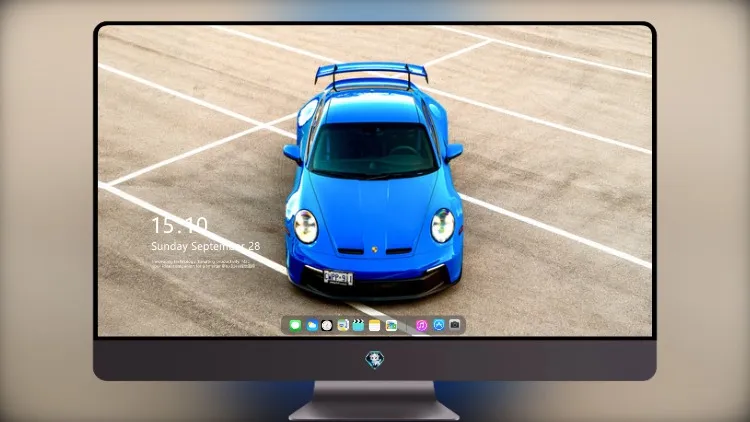750x422 pixels.
Task: Open the green Messages app in dock
Action: 295,325
